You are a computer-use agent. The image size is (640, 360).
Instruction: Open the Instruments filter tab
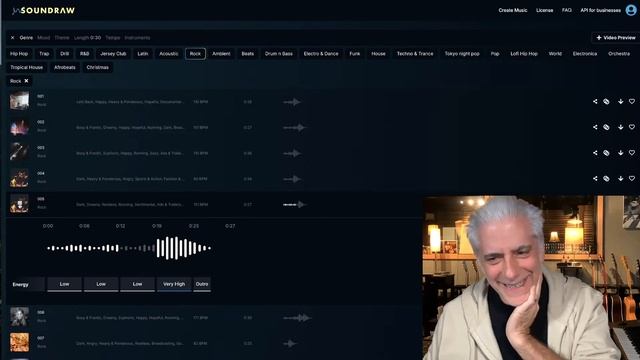click(x=137, y=38)
